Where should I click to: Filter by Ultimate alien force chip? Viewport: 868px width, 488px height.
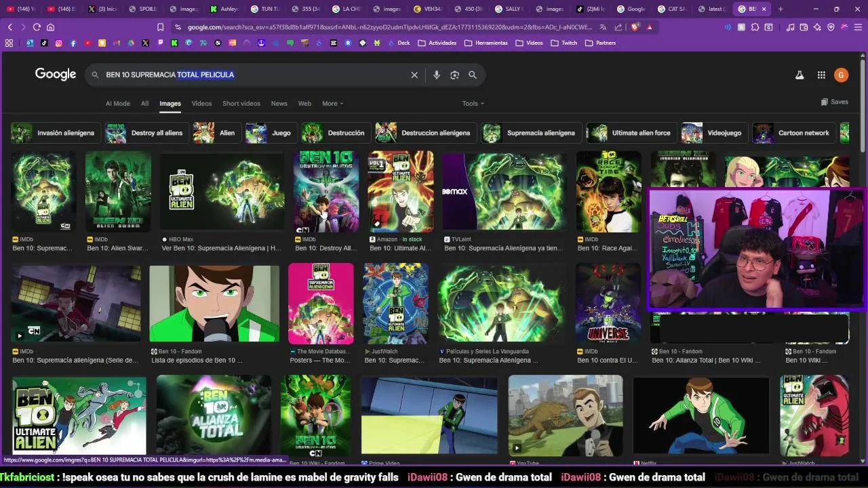pos(631,133)
